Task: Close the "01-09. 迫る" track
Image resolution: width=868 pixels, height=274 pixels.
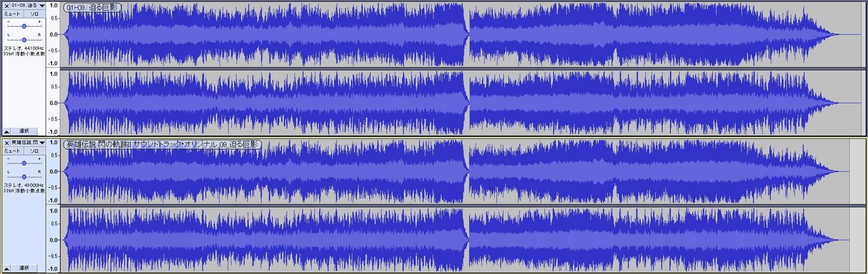Action: [x=7, y=5]
